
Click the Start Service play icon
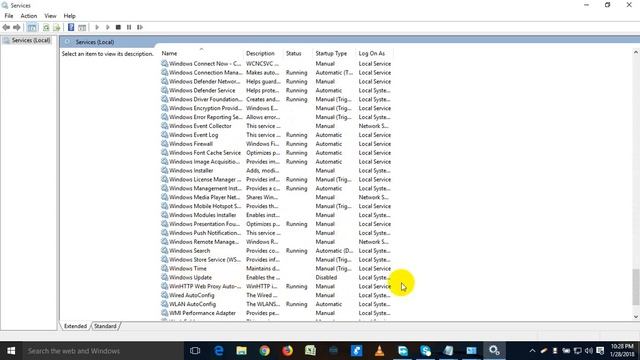click(x=97, y=27)
